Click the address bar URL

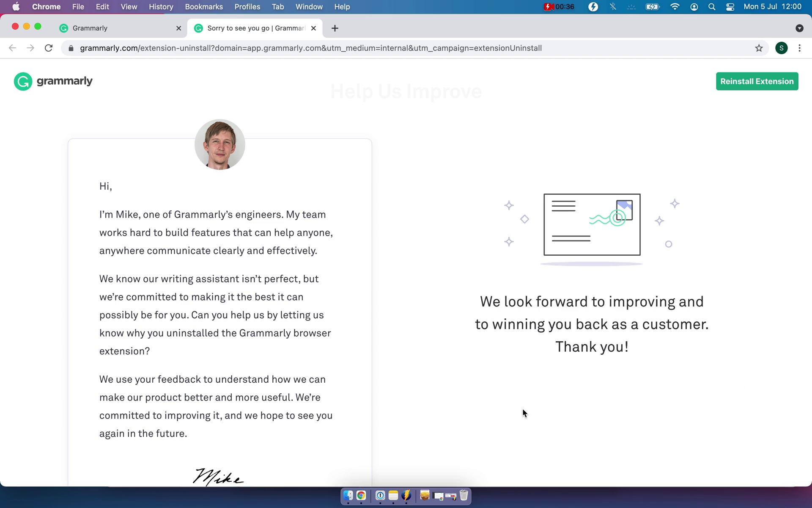311,48
